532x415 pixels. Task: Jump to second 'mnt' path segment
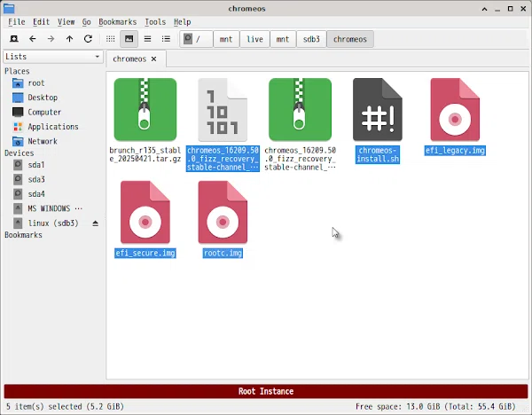283,39
